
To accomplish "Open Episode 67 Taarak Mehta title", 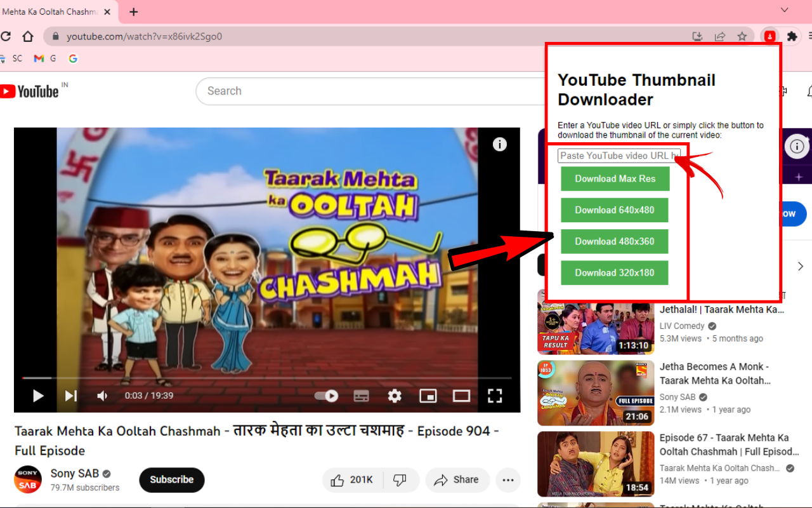I will click(730, 444).
